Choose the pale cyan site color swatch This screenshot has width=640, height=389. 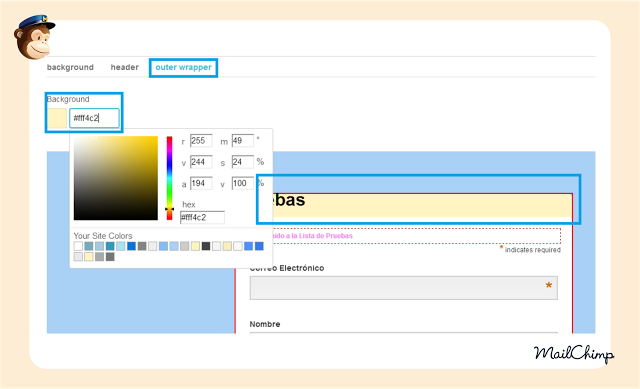click(x=120, y=246)
